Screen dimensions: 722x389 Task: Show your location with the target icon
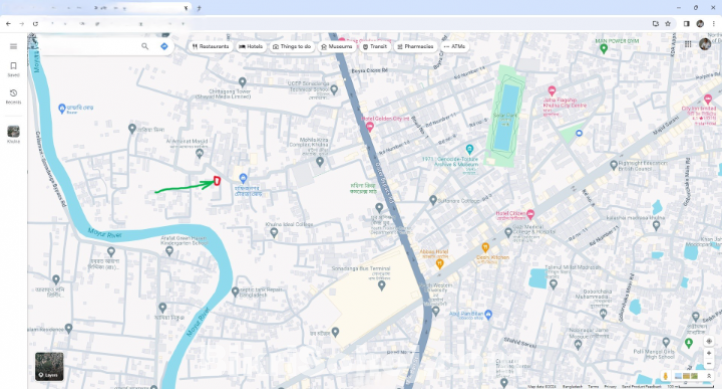click(x=709, y=341)
